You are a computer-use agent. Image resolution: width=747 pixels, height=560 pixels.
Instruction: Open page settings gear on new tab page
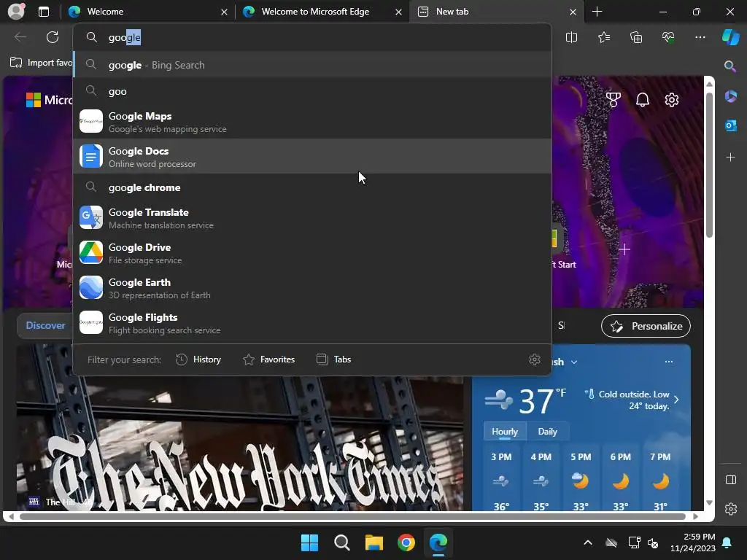672,99
